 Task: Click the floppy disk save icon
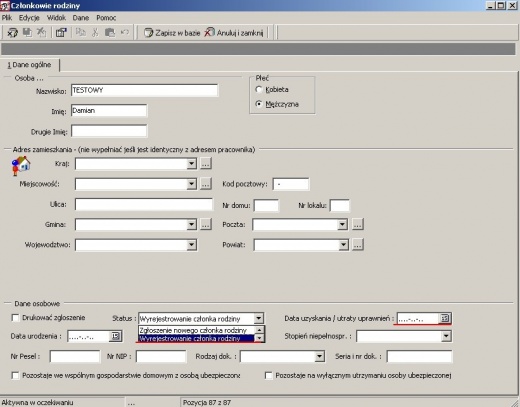(27, 32)
